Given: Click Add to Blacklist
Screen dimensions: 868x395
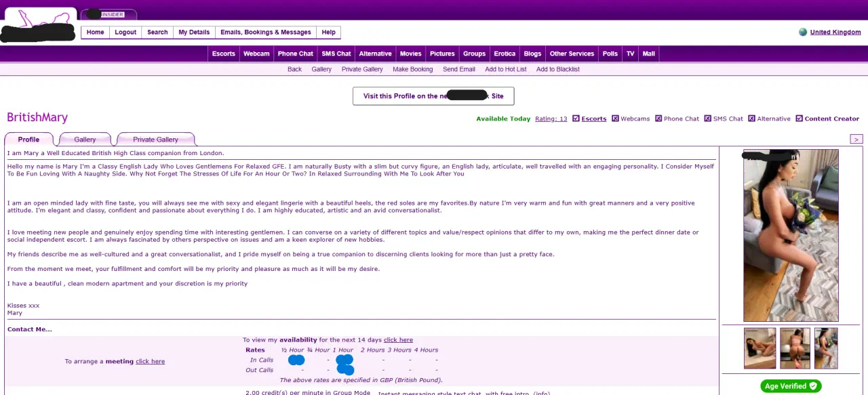Looking at the screenshot, I should pos(557,69).
